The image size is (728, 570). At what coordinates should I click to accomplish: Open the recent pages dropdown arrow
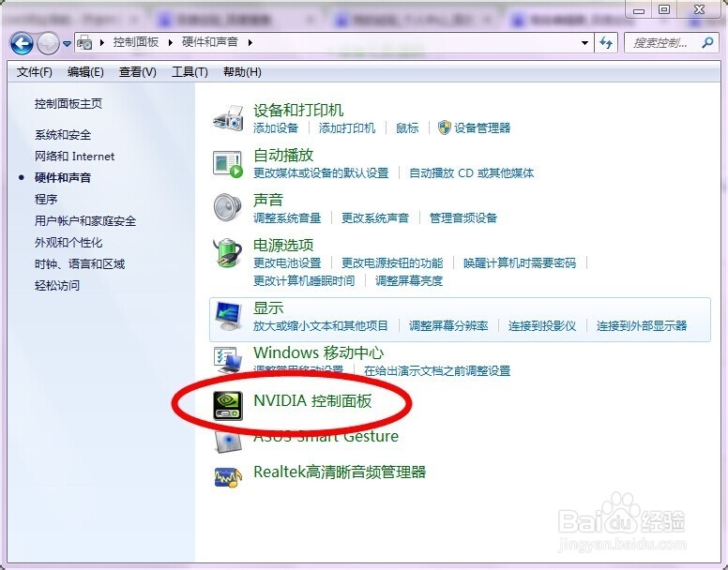67,44
